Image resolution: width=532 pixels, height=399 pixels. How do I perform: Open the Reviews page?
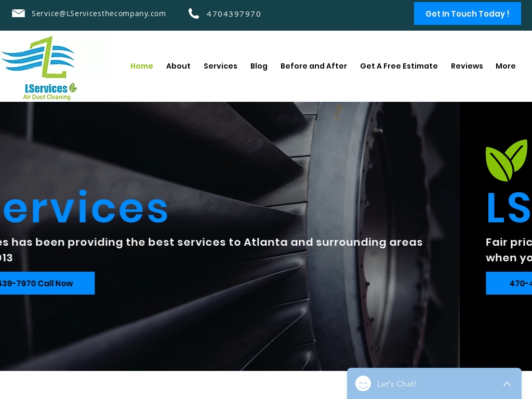tap(467, 66)
